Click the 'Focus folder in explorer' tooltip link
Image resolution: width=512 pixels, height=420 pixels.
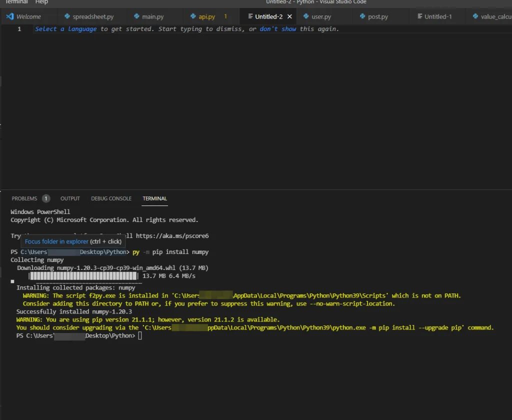click(x=56, y=241)
